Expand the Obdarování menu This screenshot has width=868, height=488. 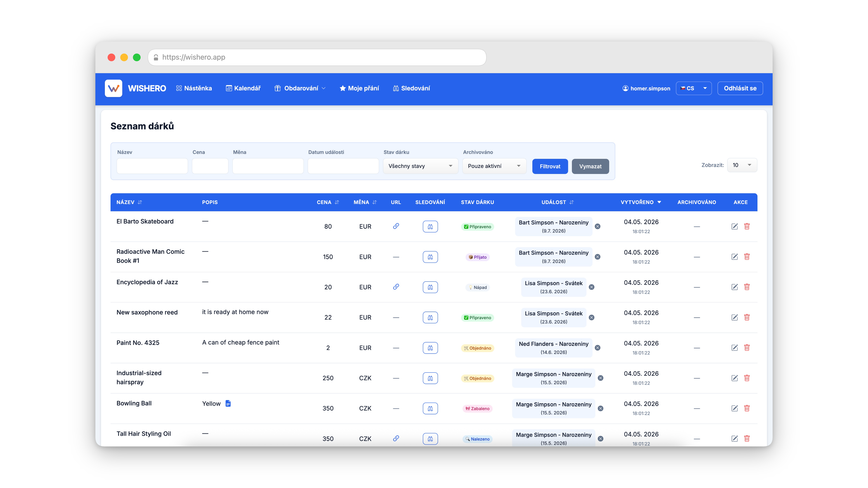(300, 88)
